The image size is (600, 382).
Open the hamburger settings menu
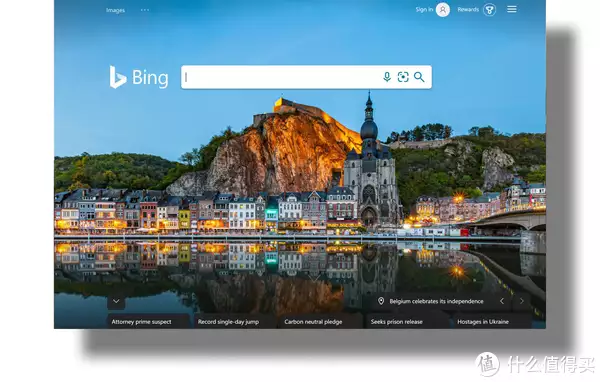pyautogui.click(x=512, y=9)
